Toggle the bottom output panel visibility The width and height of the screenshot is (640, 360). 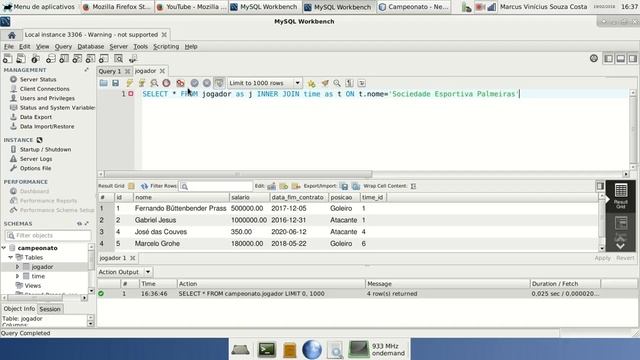621,59
